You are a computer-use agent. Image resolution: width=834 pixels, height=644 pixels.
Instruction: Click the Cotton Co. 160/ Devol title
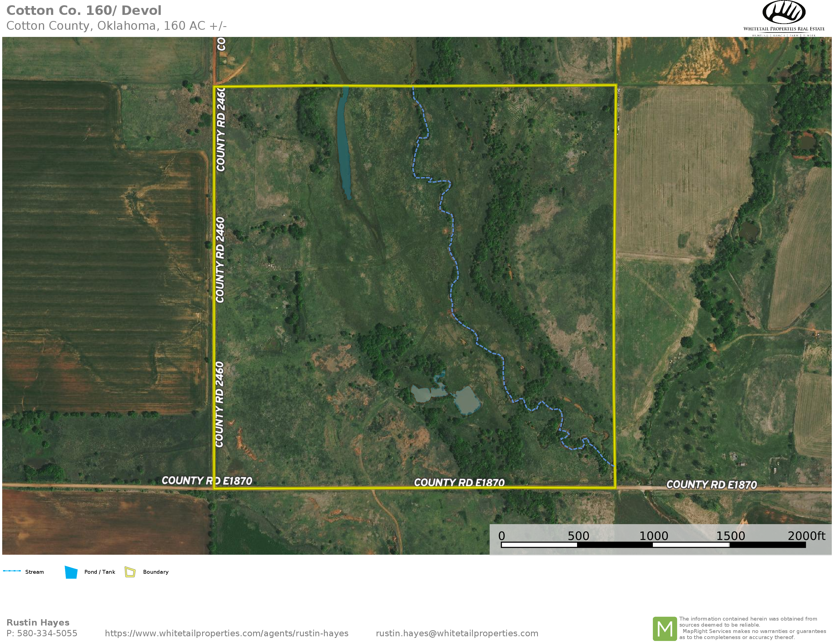[84, 10]
